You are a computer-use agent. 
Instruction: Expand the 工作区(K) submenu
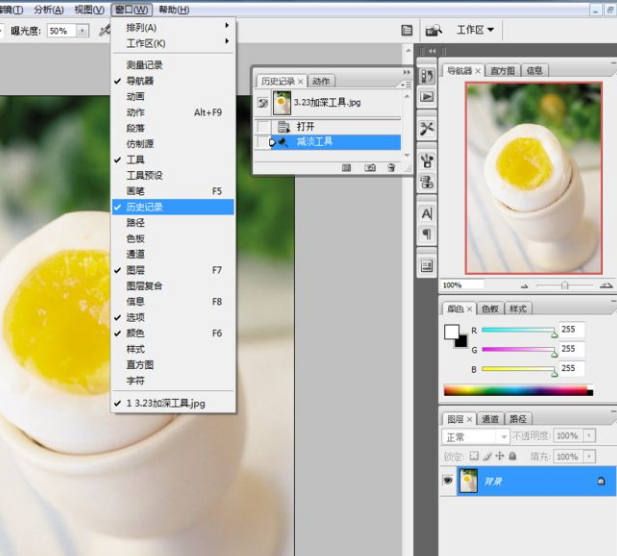pos(173,43)
